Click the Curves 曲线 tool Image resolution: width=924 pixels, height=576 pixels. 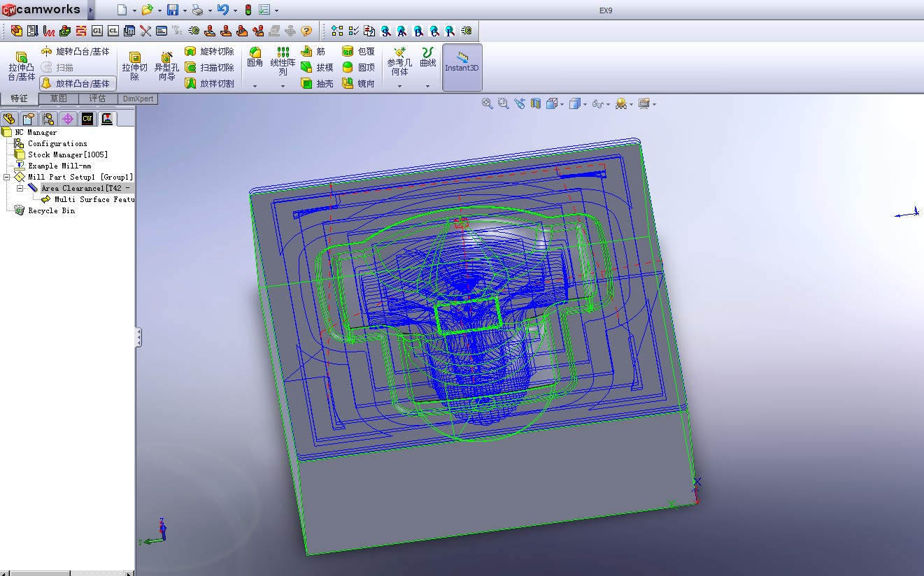point(428,58)
